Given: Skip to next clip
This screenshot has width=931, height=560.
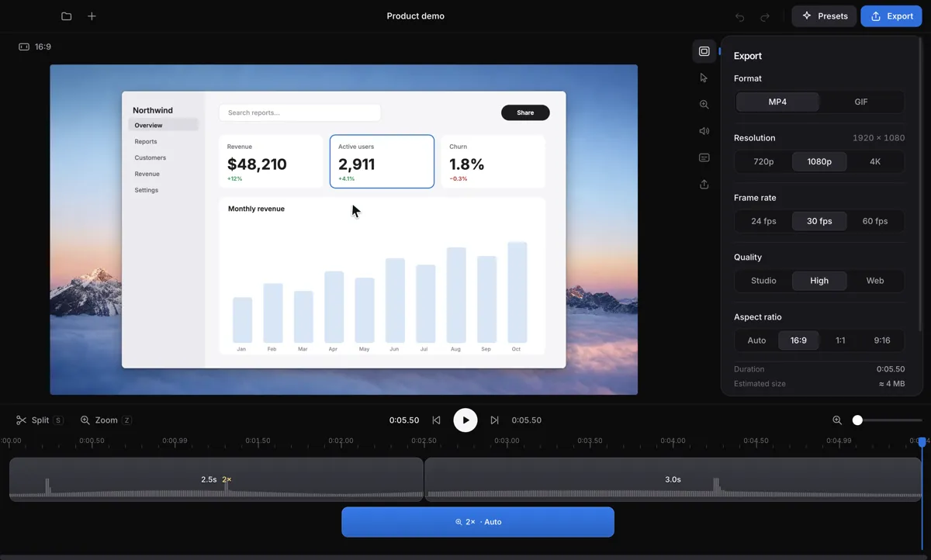Looking at the screenshot, I should pos(494,420).
